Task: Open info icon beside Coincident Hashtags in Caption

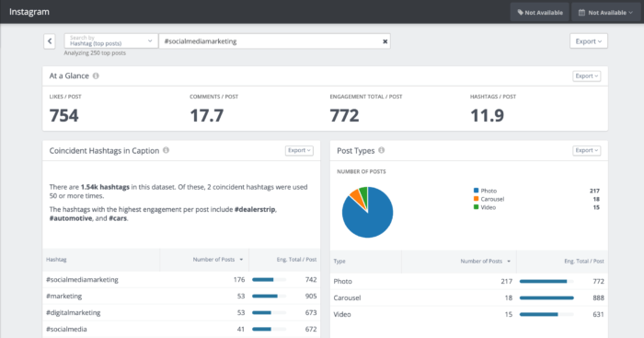Action: tap(166, 150)
